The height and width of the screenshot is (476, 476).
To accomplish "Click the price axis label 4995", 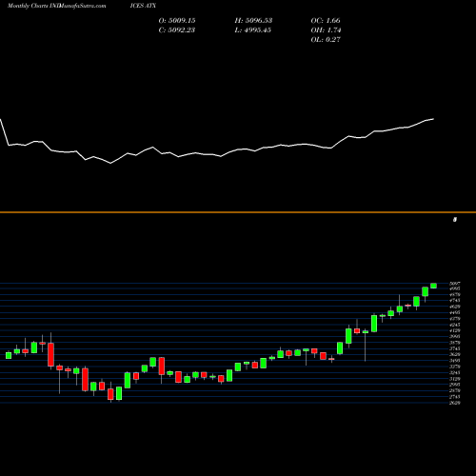I will pyautogui.click(x=455, y=288).
